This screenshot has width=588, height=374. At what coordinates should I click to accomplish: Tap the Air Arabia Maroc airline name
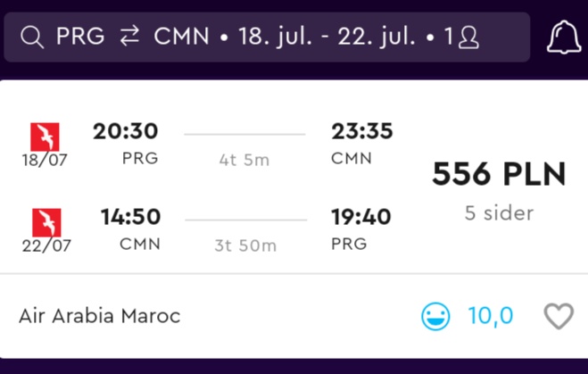click(100, 316)
